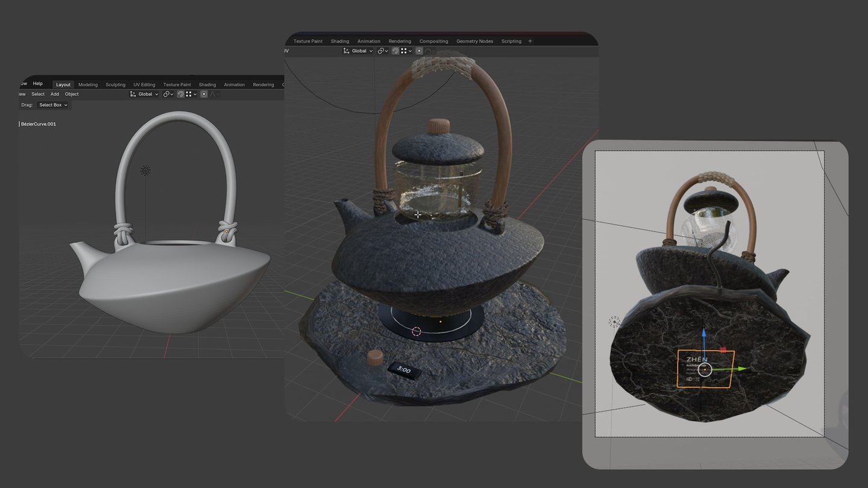Expand snapping options dropdown in textured teapot window

tap(406, 51)
